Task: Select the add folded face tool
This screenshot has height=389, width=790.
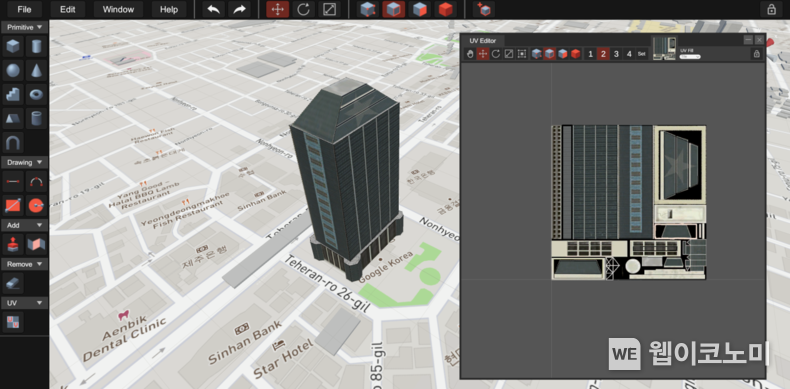Action: click(x=36, y=244)
